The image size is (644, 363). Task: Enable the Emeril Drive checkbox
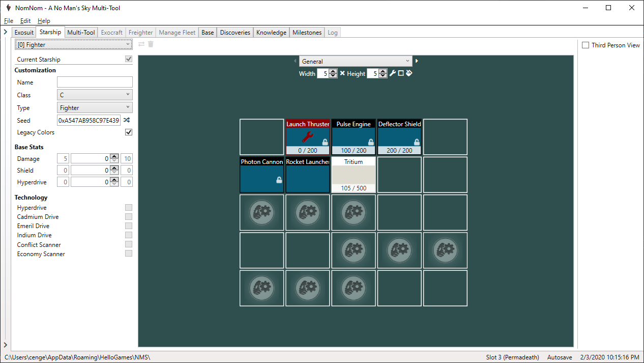[x=129, y=226]
